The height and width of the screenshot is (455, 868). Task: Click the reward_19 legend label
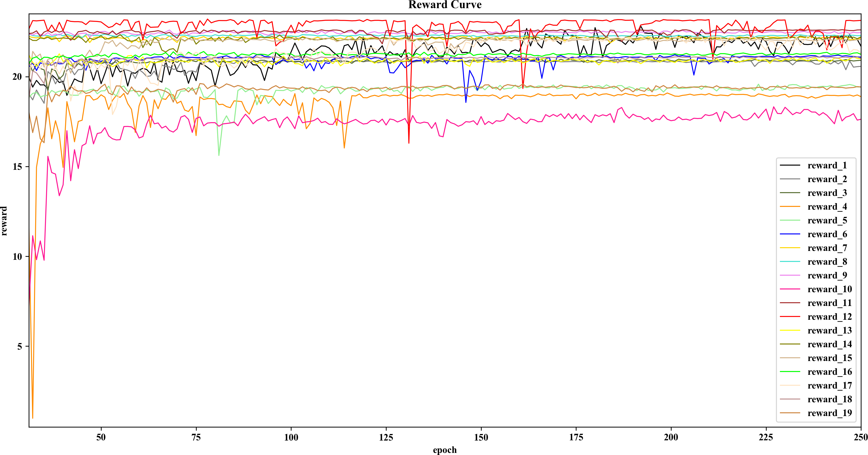[830, 413]
